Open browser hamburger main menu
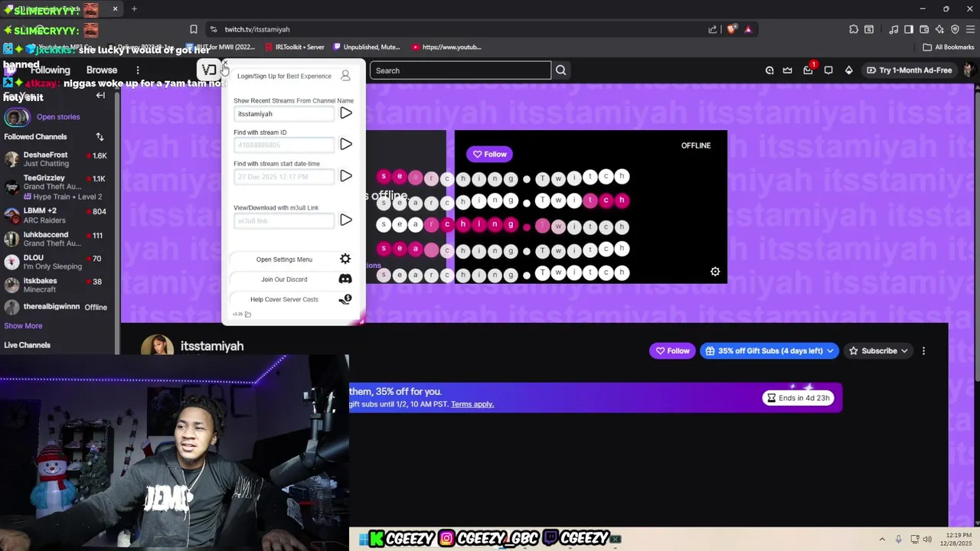Screen dimensions: 980x551 (x=969, y=29)
